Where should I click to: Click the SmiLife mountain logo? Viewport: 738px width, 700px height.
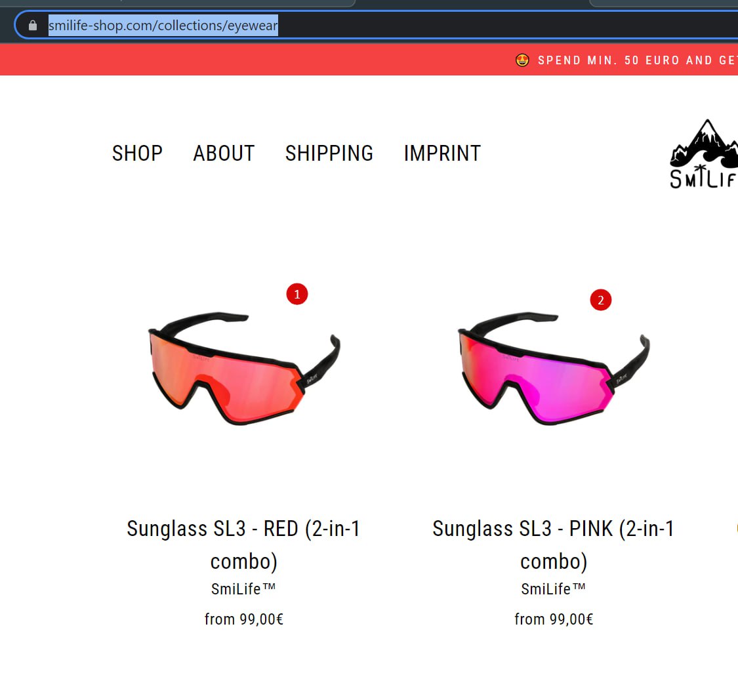[704, 154]
